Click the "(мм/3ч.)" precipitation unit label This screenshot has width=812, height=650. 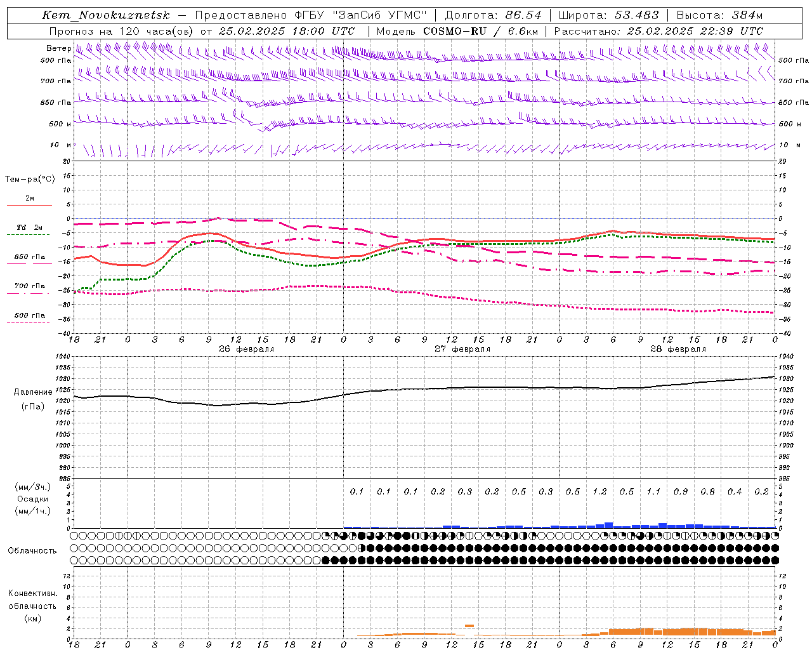[33, 487]
